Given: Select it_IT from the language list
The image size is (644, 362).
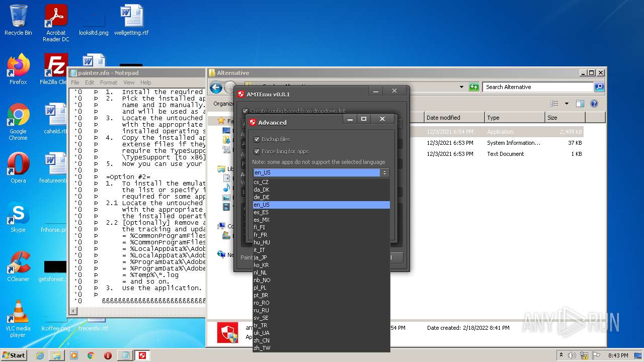Looking at the screenshot, I should coord(321,250).
